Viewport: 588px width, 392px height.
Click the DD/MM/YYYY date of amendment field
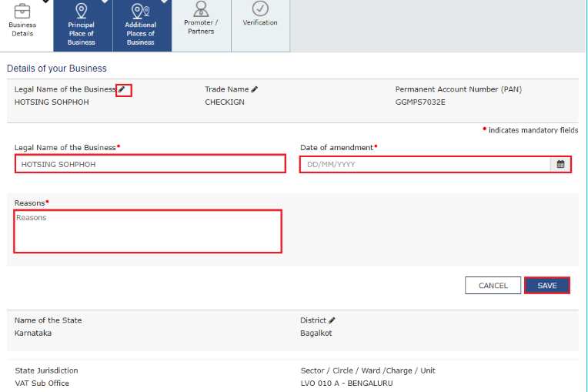(x=425, y=164)
